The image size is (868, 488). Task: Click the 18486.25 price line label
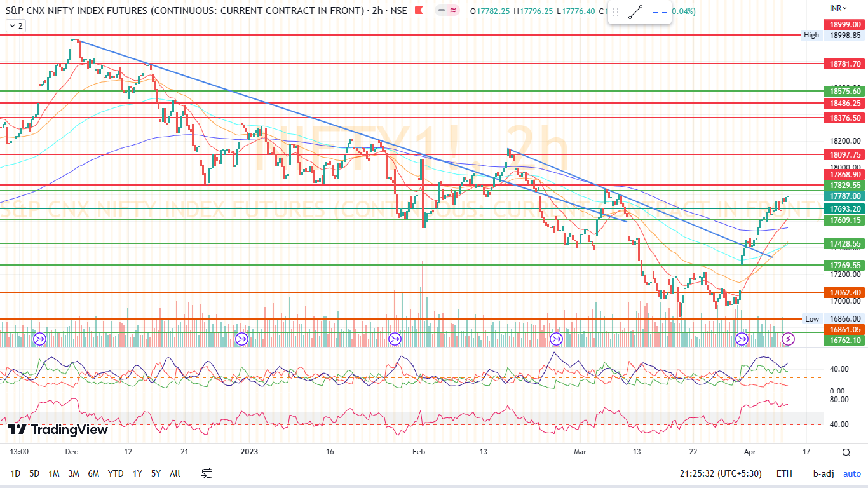[x=845, y=103]
